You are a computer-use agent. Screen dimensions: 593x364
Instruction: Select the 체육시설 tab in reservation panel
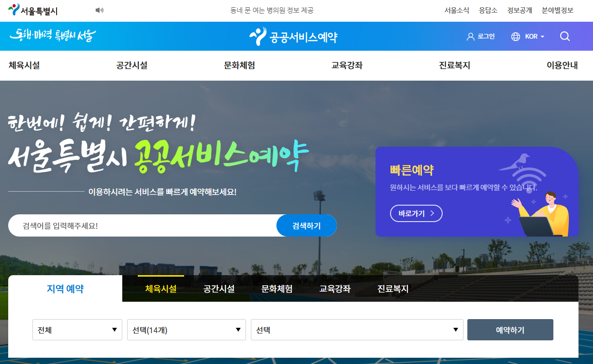161,289
